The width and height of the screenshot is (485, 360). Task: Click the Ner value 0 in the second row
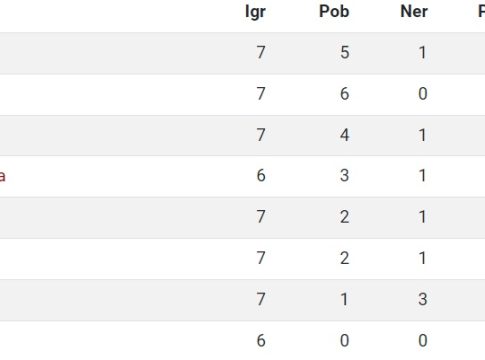click(423, 94)
